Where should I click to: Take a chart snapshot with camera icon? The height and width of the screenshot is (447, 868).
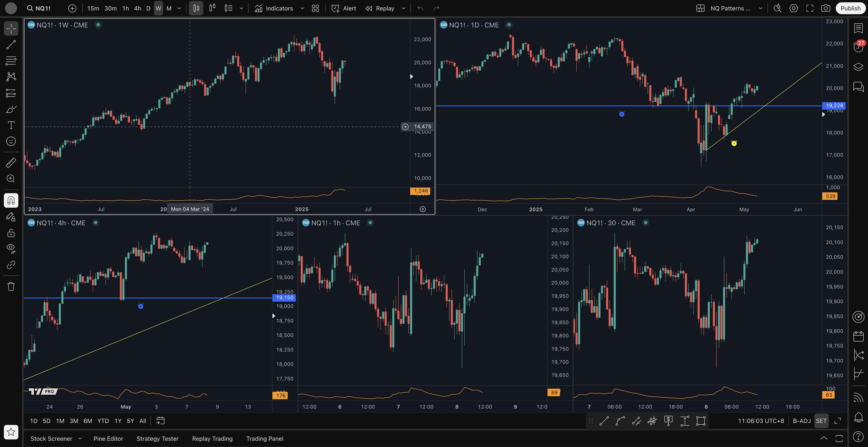coord(825,8)
